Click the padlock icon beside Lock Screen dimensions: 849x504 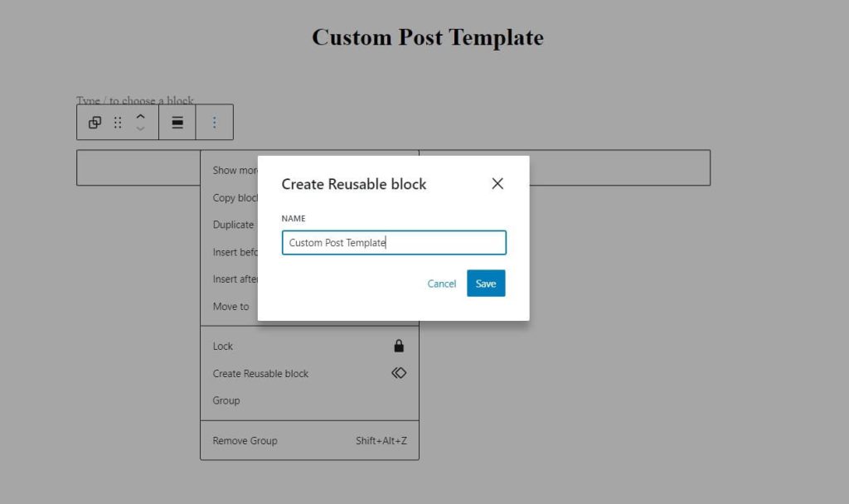(399, 346)
